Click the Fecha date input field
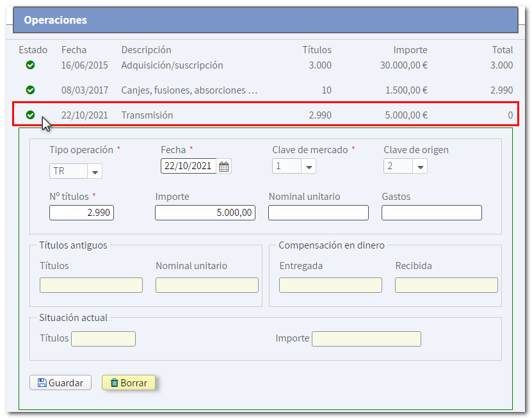Viewport: 532px width, 419px height. pyautogui.click(x=188, y=167)
